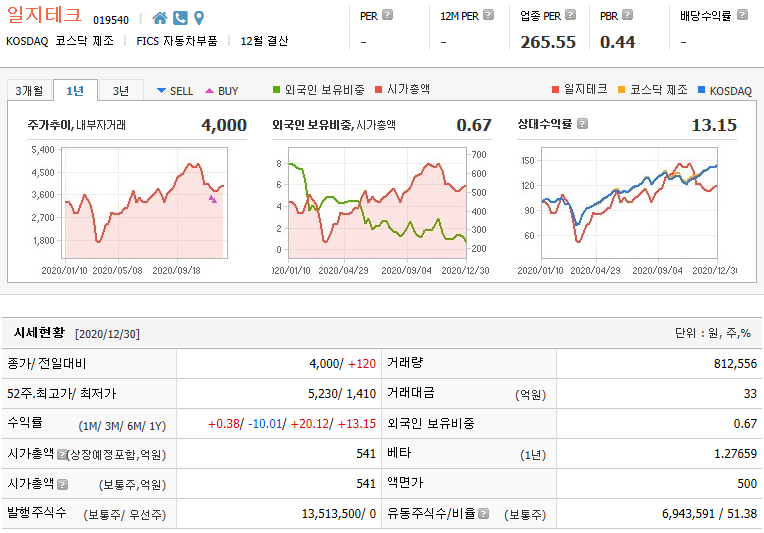Click the 종가/전일대비 value 4,000/ +120
The width and height of the screenshot is (764, 533).
(x=342, y=364)
